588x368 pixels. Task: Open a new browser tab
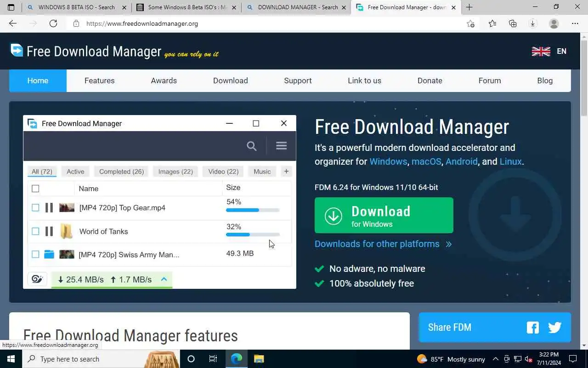(x=469, y=7)
